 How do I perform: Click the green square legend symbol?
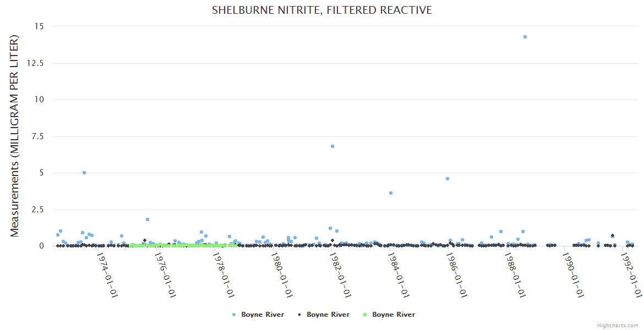[365, 315]
